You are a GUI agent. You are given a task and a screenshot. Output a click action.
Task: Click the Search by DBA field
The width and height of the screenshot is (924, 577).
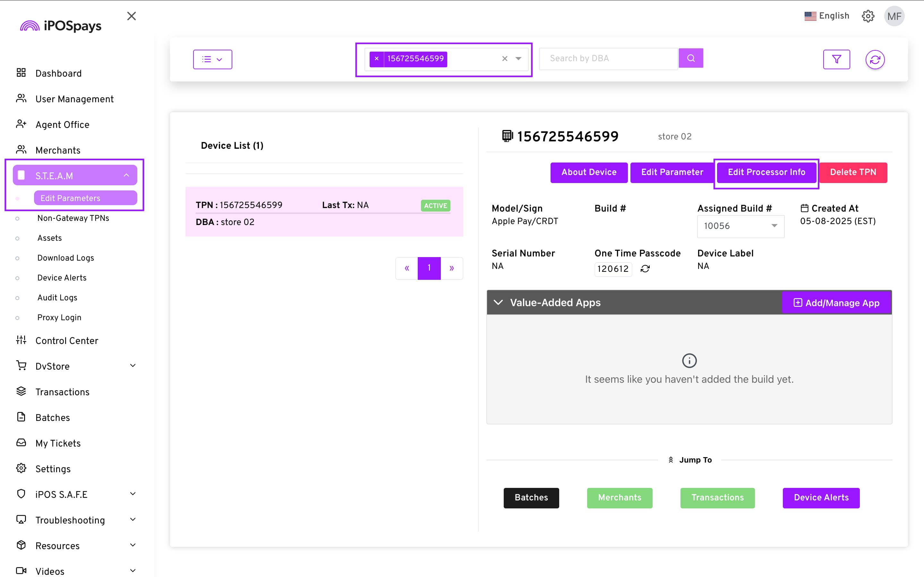coord(608,58)
